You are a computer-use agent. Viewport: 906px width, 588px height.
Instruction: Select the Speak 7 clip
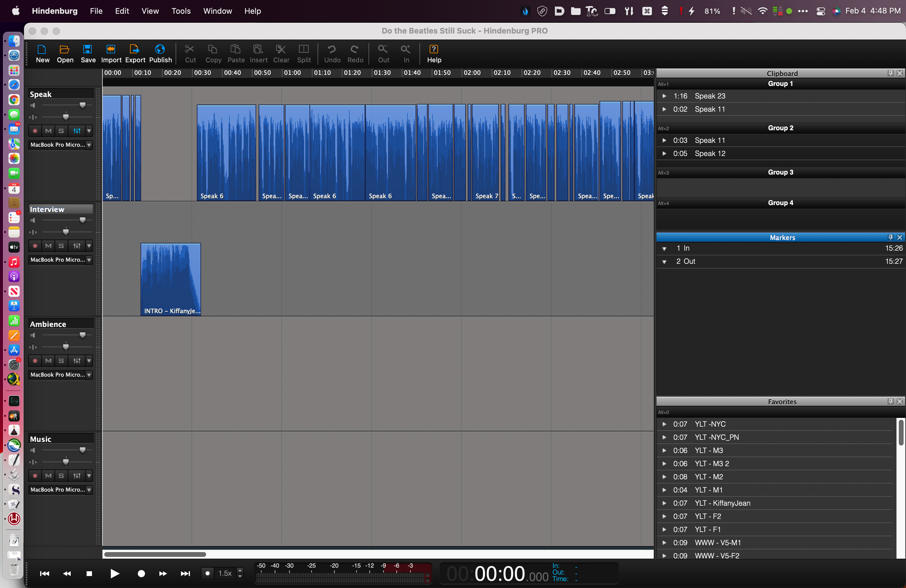[x=485, y=152]
